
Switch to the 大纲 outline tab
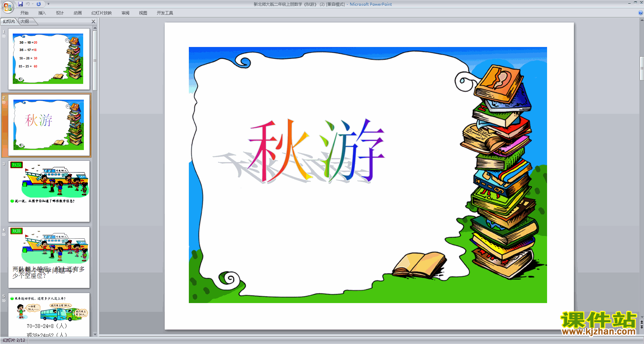(x=25, y=21)
